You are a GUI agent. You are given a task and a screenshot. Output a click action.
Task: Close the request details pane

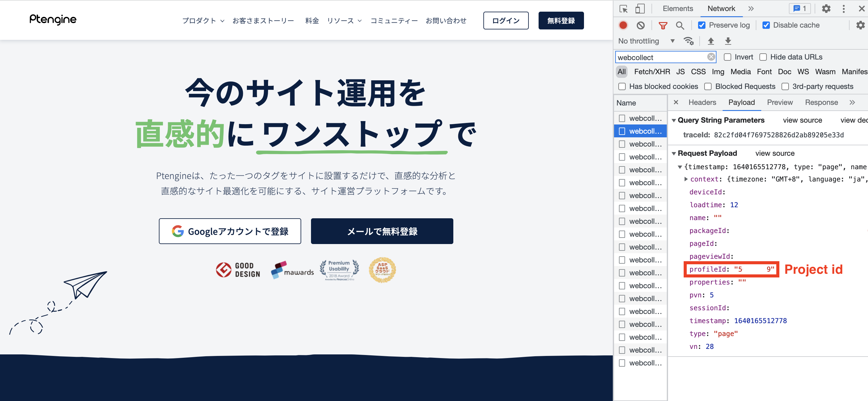[x=676, y=102]
